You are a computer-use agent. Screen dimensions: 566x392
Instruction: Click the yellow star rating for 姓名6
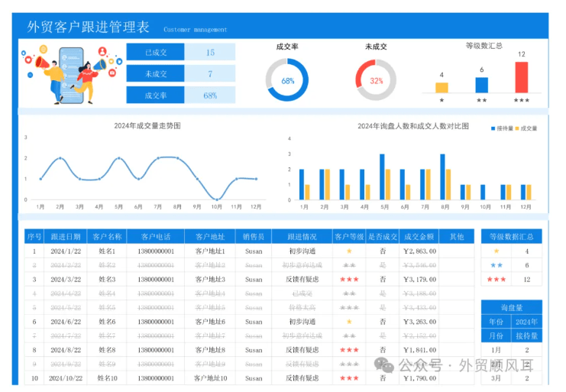pyautogui.click(x=349, y=322)
